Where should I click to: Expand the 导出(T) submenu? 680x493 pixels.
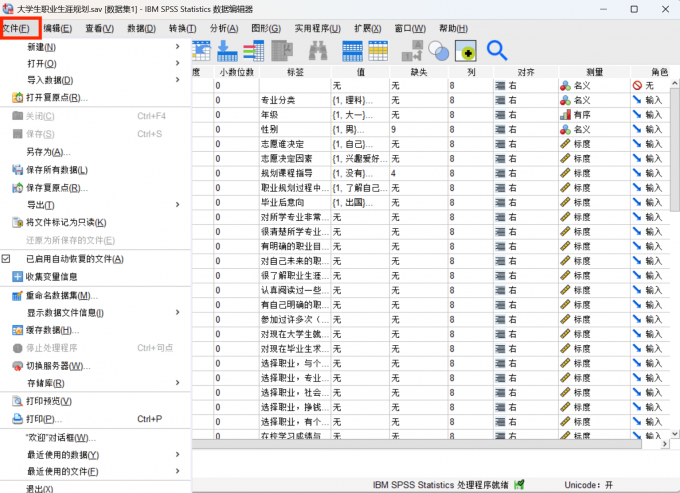(177, 205)
